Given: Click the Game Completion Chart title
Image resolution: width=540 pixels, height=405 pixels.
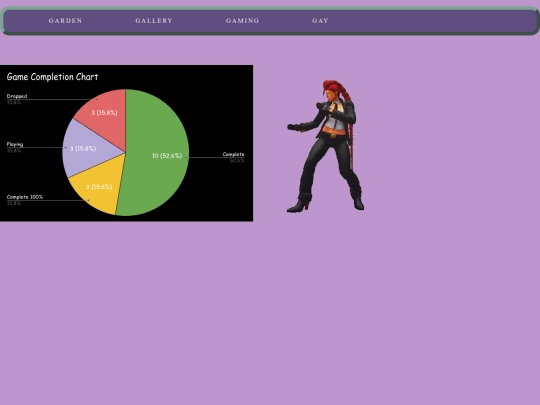Looking at the screenshot, I should (x=52, y=77).
